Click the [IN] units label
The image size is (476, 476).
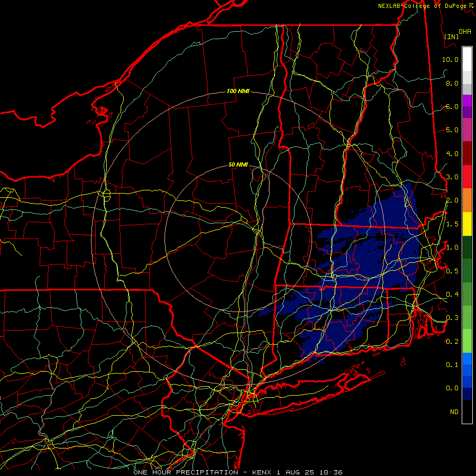click(451, 36)
